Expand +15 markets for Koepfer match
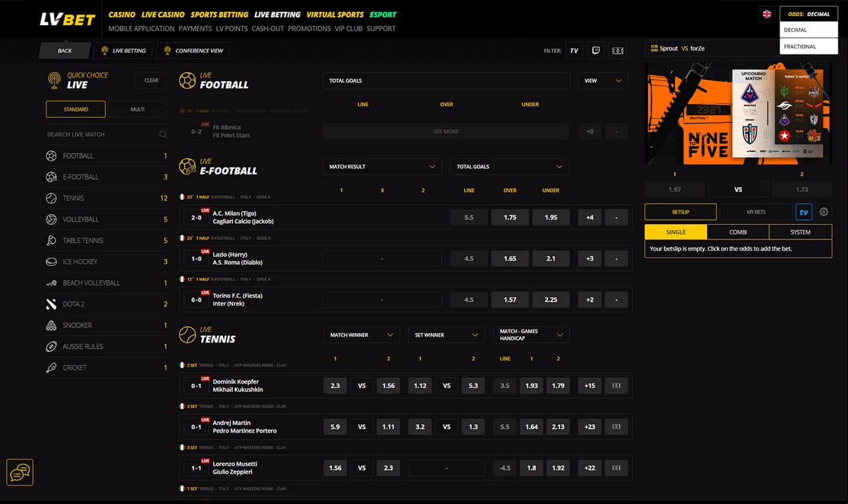Viewport: 848px width, 504px height. pos(590,386)
